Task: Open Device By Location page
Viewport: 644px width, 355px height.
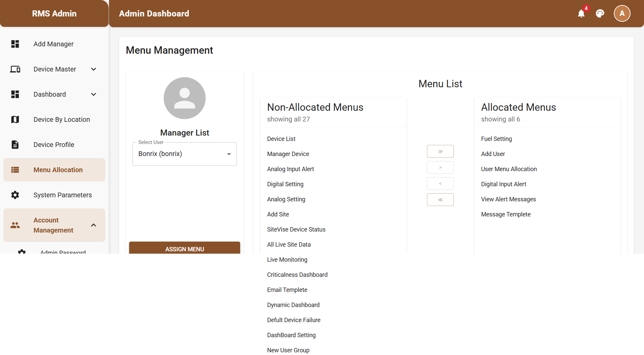Action: point(54,119)
